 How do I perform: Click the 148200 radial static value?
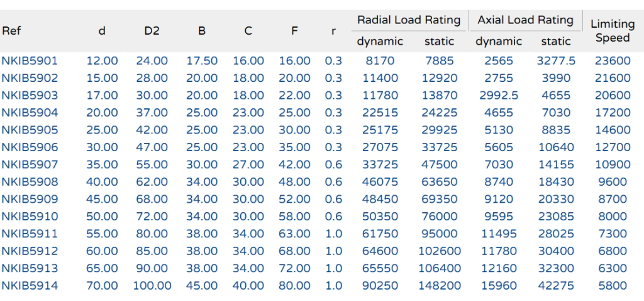click(440, 285)
